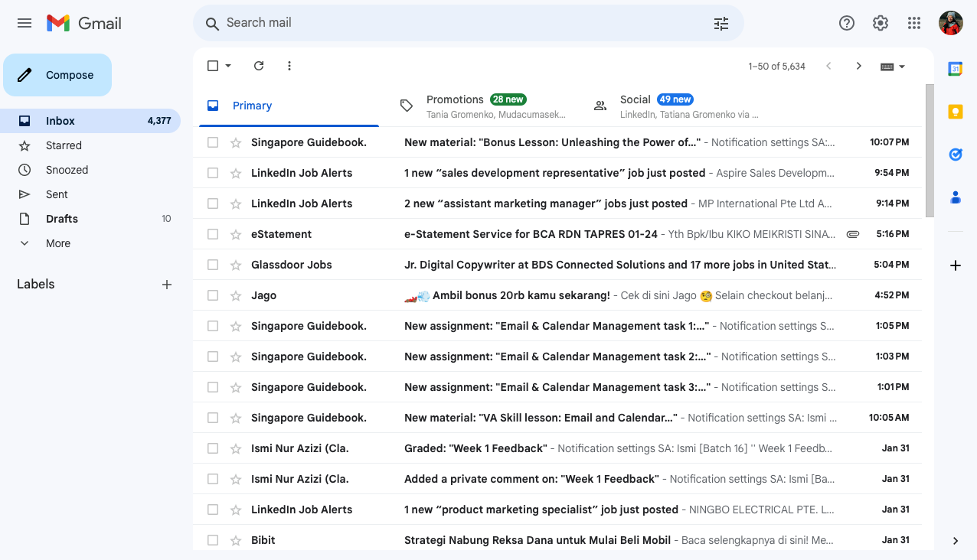Open Google apps grid

coord(914,23)
